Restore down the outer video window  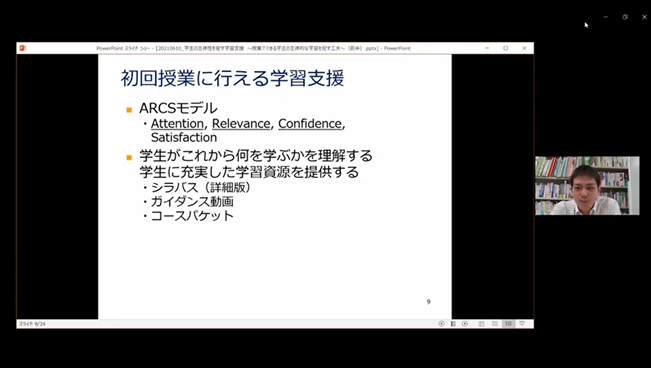625,17
